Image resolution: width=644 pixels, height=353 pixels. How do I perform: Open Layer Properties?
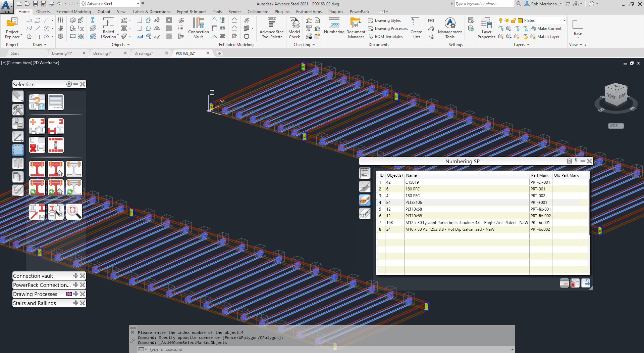click(486, 28)
